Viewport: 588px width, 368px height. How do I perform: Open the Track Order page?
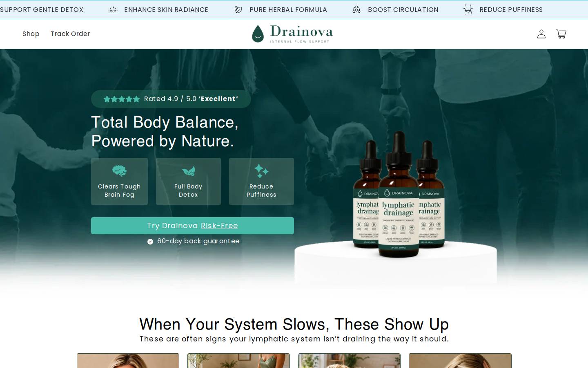pyautogui.click(x=70, y=34)
